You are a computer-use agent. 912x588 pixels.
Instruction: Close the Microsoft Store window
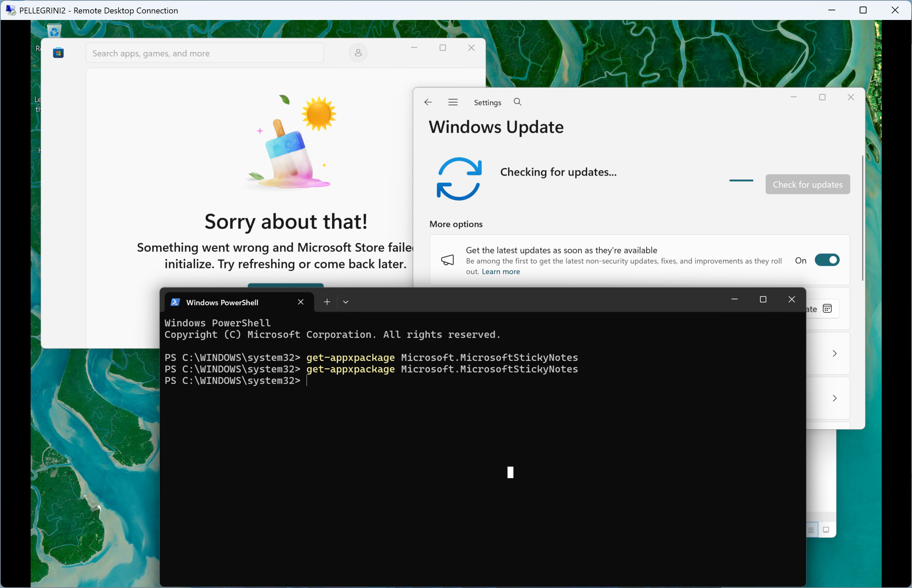[x=471, y=48]
